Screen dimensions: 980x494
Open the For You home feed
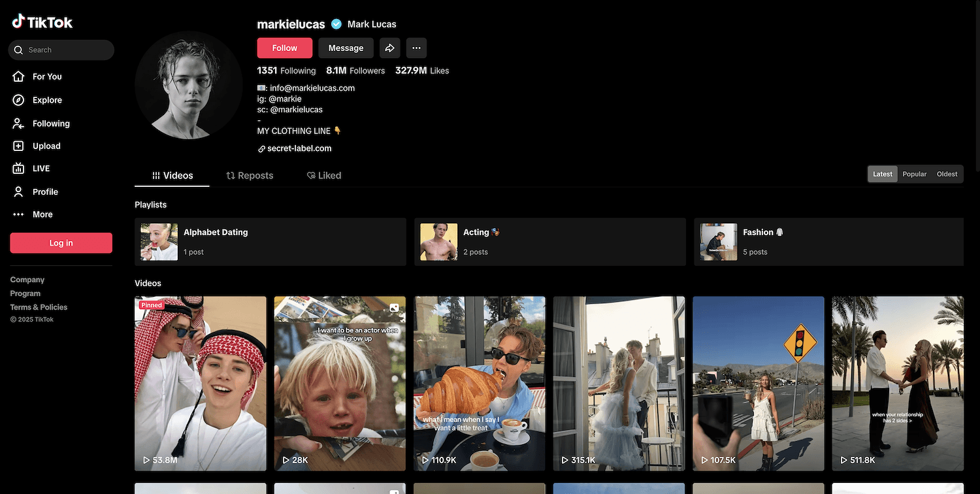(46, 76)
